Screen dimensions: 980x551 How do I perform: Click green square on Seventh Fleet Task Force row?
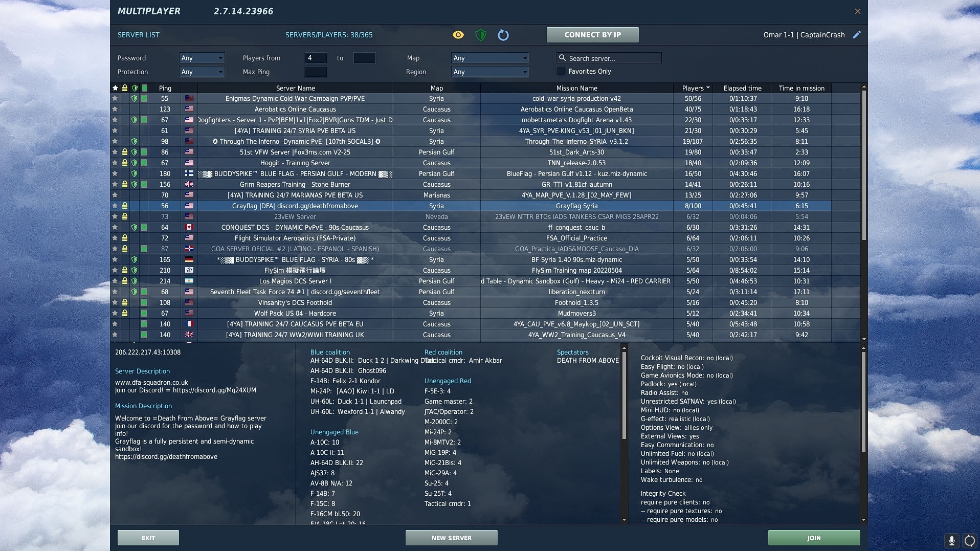[x=144, y=292]
